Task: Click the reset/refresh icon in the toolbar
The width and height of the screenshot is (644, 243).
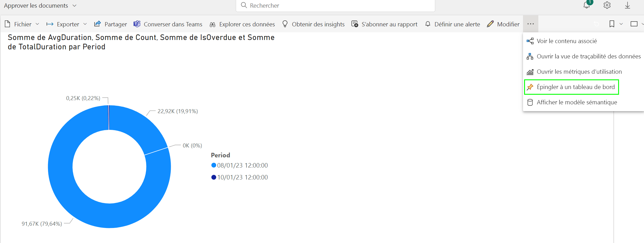Action: coord(596,24)
